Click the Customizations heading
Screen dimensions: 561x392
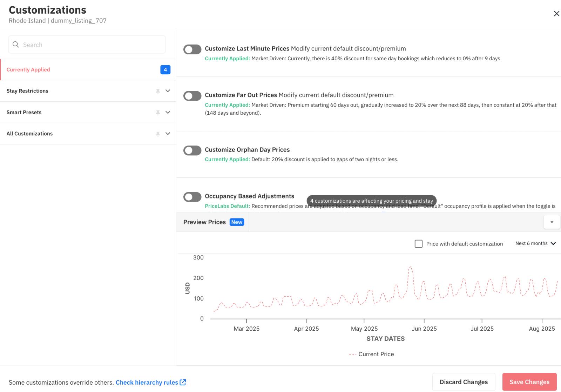point(47,10)
